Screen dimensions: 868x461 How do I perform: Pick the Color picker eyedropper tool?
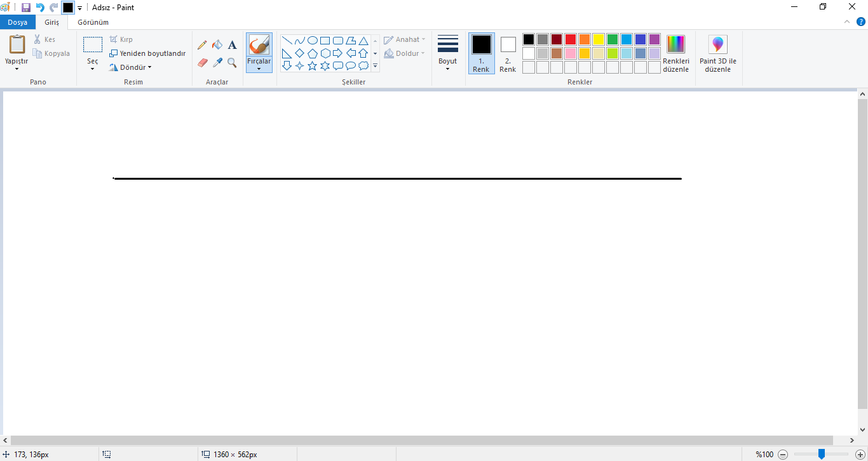point(217,62)
